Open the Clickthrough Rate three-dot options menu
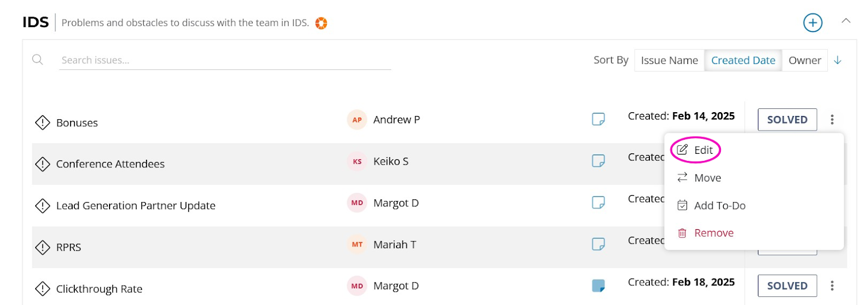This screenshot has height=305, width=868. pos(832,285)
